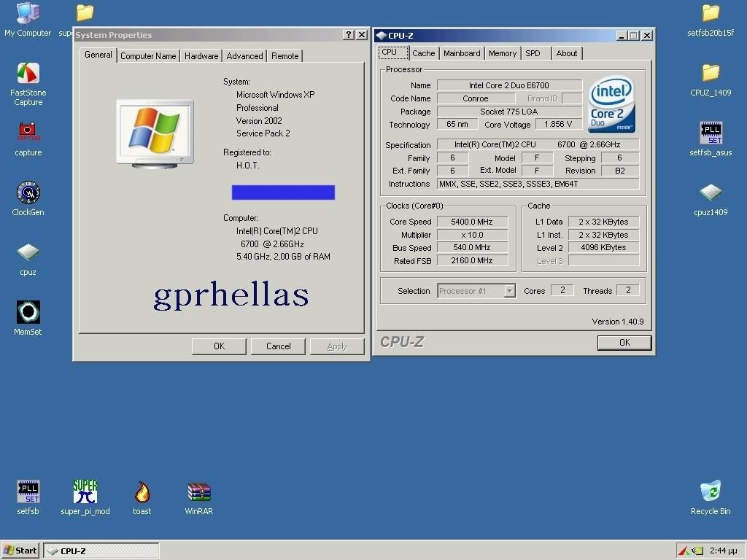This screenshot has width=747, height=560.
Task: Click the greyed Apply button in System Properties
Action: click(337, 346)
